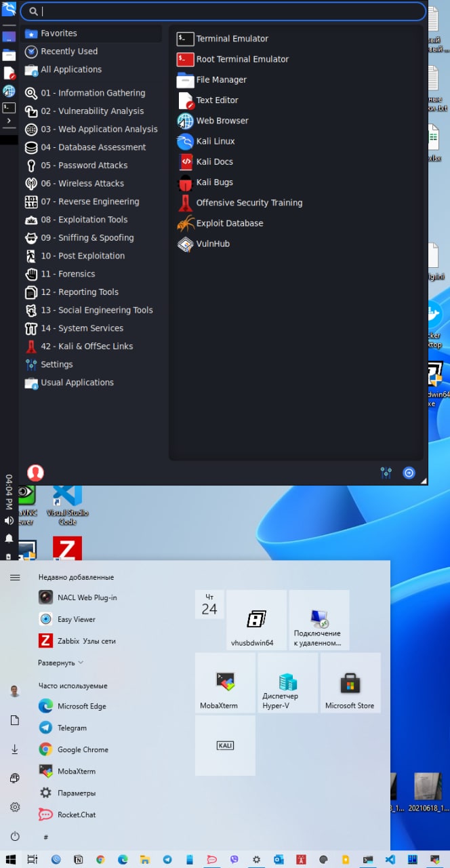The image size is (450, 868).
Task: Open Kali Bugs entry
Action: (205, 182)
